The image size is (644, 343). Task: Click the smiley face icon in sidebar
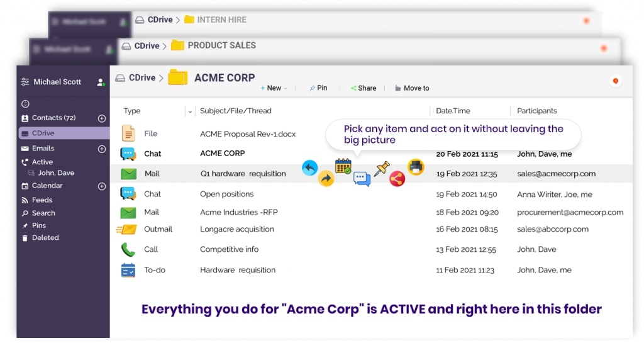click(25, 104)
